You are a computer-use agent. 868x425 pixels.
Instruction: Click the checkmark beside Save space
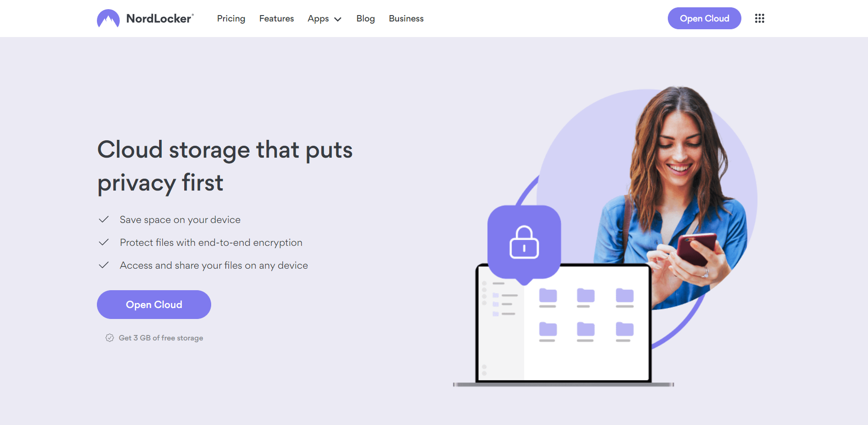click(x=104, y=220)
